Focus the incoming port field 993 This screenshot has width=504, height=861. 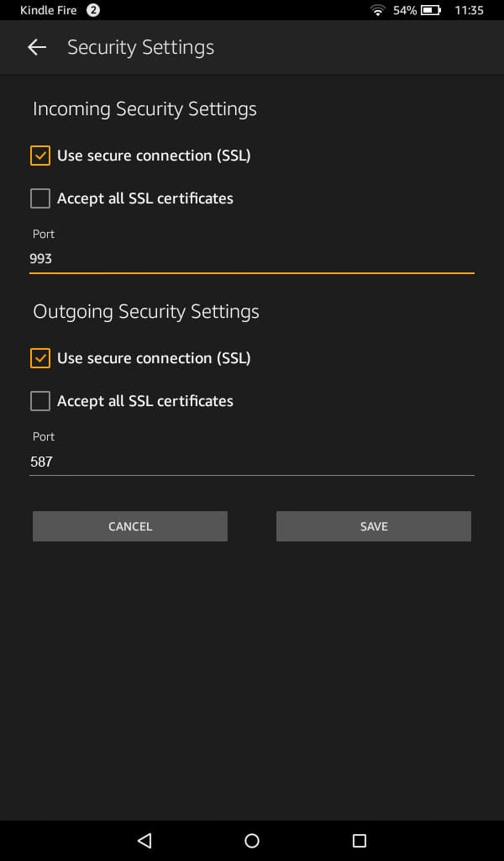(252, 259)
